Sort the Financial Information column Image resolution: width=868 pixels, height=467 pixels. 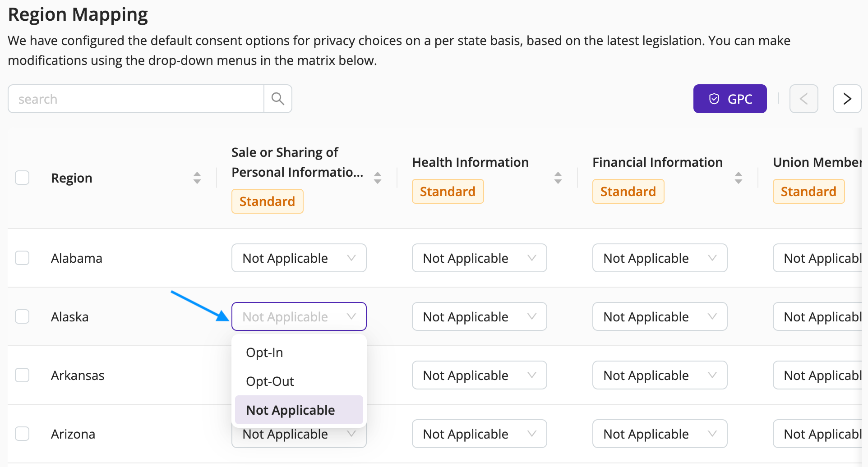click(739, 178)
